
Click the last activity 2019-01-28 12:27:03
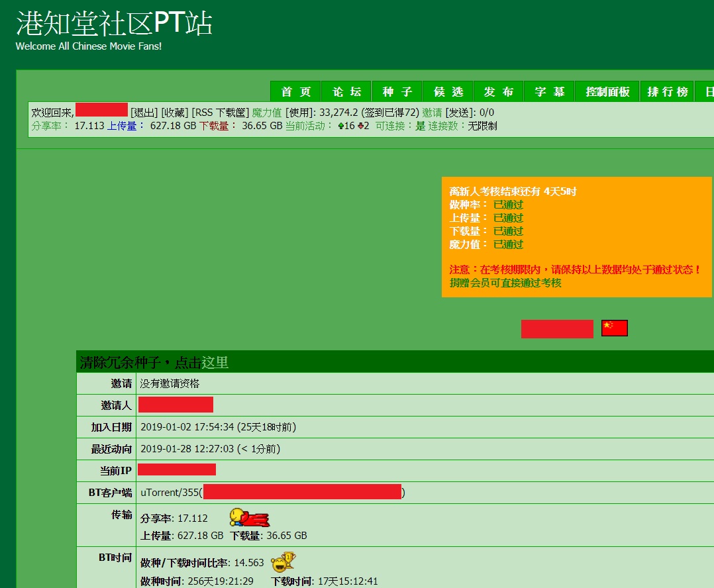click(187, 449)
